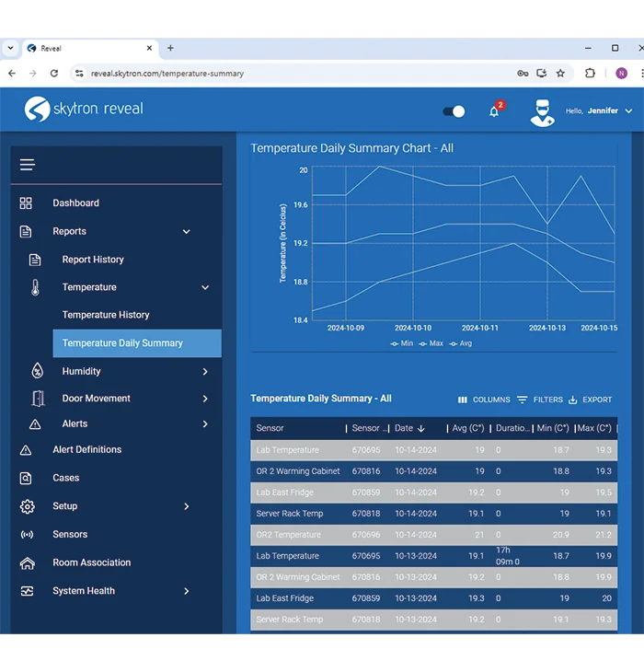Expand the System Health submenu arrow
This screenshot has height=672, width=644.
[187, 591]
